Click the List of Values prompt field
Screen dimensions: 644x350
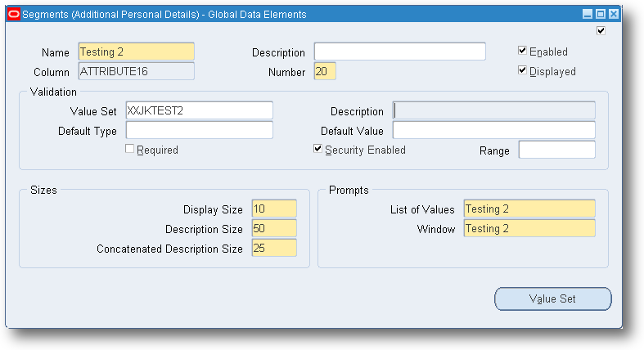tap(529, 209)
